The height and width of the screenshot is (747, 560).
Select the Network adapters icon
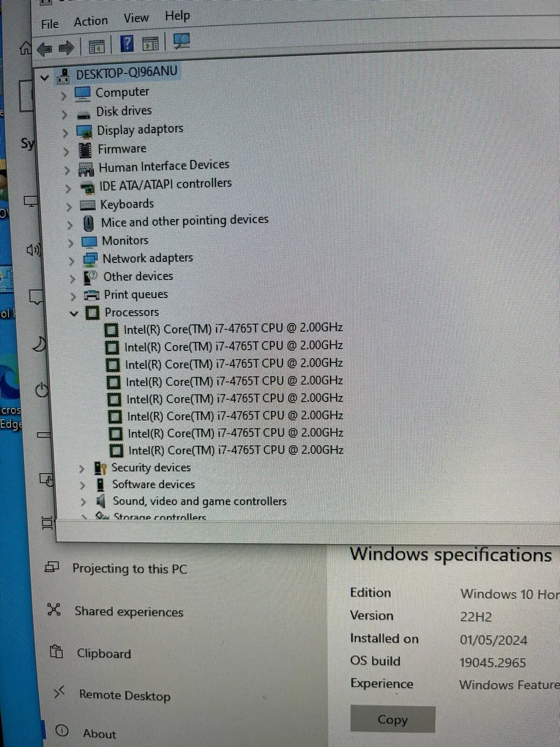90,259
